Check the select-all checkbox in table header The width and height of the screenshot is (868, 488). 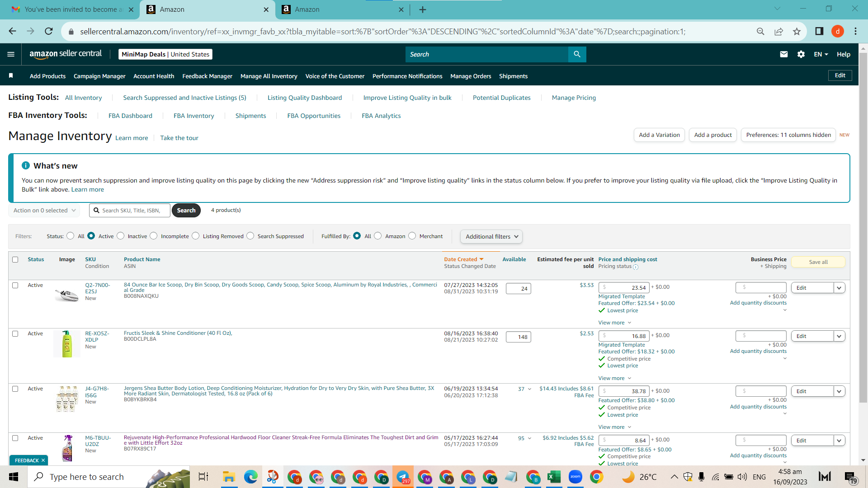click(x=15, y=259)
